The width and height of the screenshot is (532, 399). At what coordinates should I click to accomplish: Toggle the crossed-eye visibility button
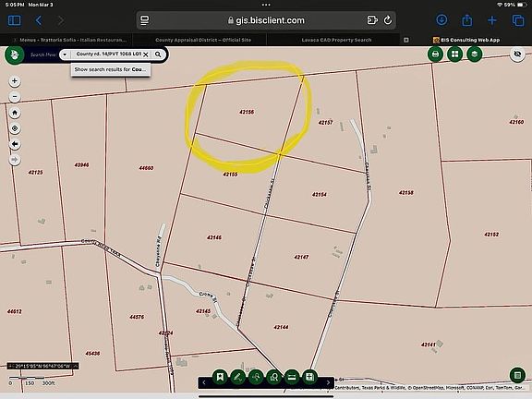(x=517, y=54)
